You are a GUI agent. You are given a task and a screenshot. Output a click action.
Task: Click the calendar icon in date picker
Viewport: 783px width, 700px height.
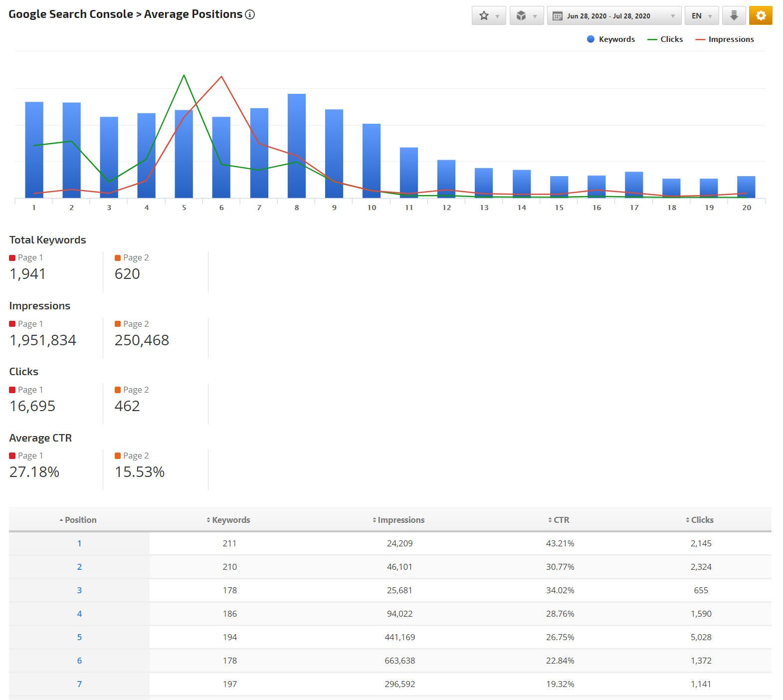tap(558, 16)
